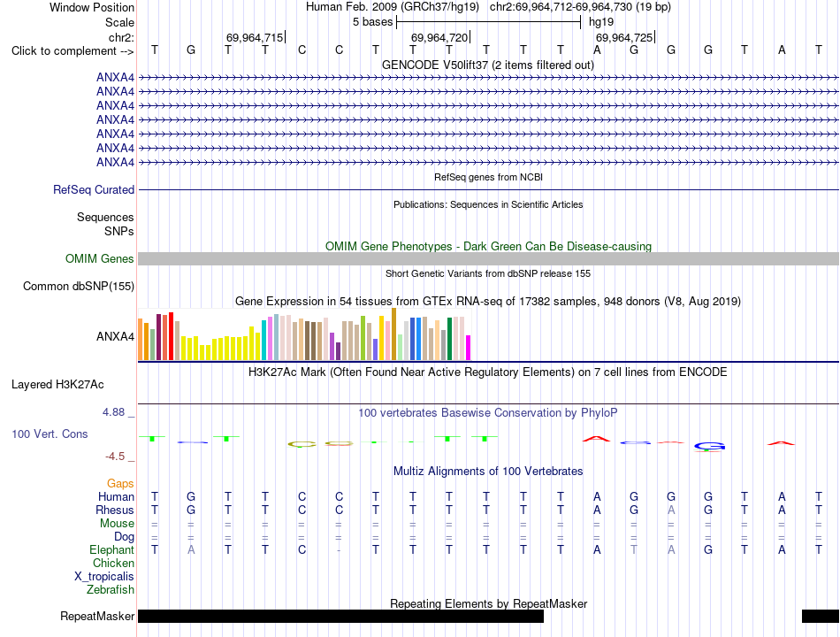Viewport: 840px width, 637px height.
Task: Click the Sequences subtrack label
Action: [x=105, y=217]
